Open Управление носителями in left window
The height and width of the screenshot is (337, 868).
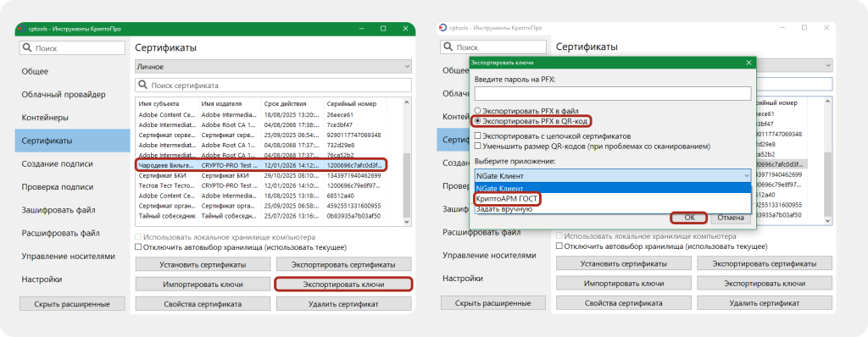coord(73,257)
